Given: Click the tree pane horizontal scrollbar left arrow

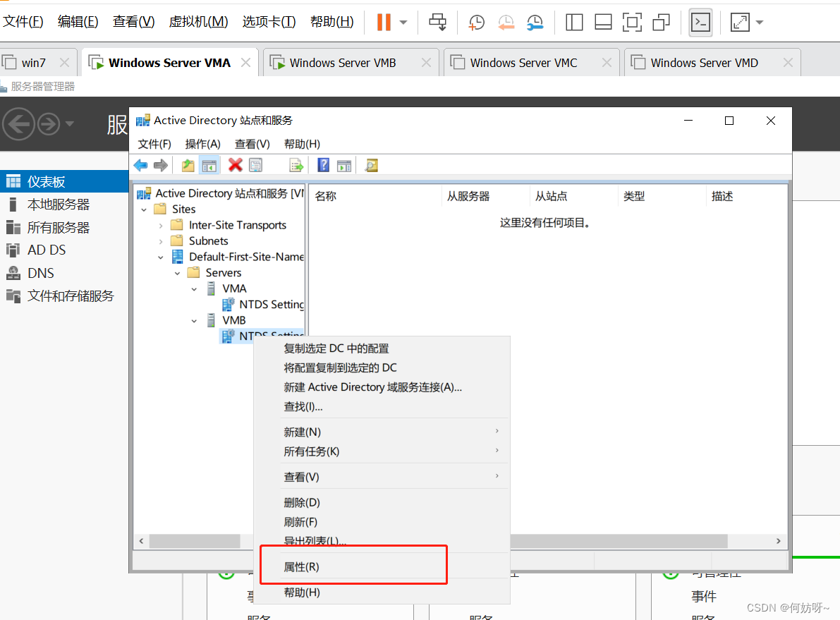Looking at the screenshot, I should [x=141, y=541].
